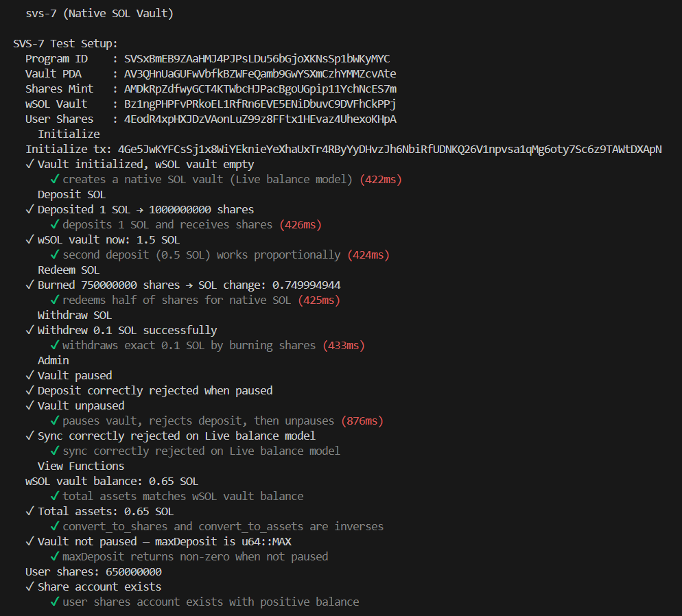Screen dimensions: 682x616
Task: Click the 'Initialize' section heading below User Shares
Action: (x=69, y=134)
